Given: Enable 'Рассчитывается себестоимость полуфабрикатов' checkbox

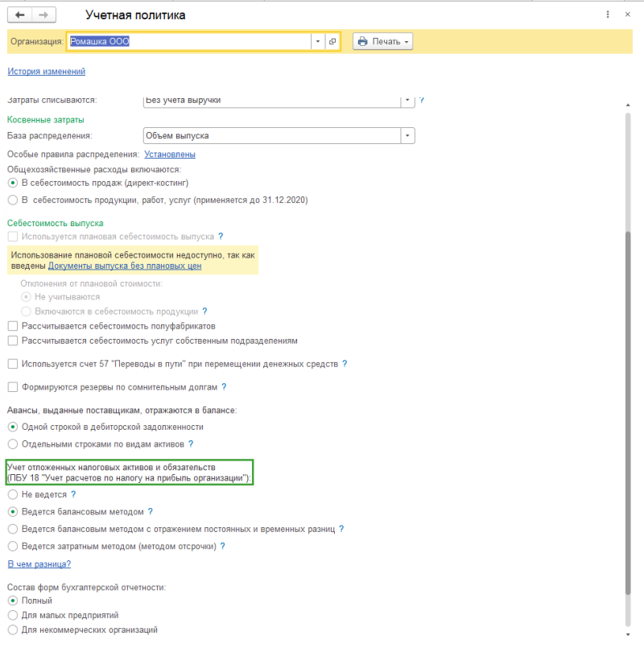Looking at the screenshot, I should pyautogui.click(x=13, y=326).
